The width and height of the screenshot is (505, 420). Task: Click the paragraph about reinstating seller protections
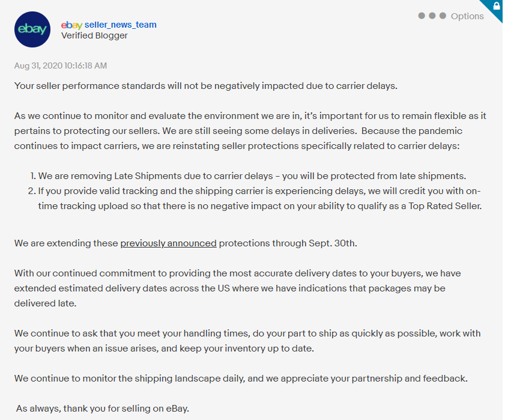pos(250,131)
